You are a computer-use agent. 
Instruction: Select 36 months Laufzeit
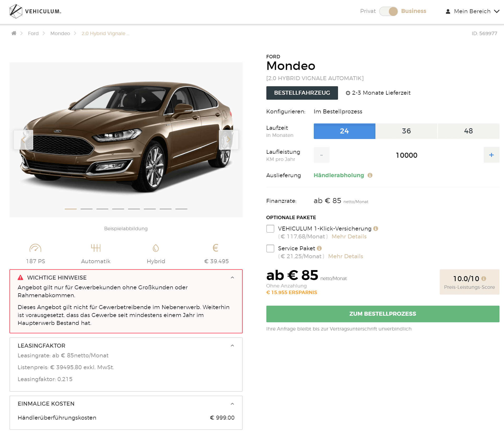[407, 131]
